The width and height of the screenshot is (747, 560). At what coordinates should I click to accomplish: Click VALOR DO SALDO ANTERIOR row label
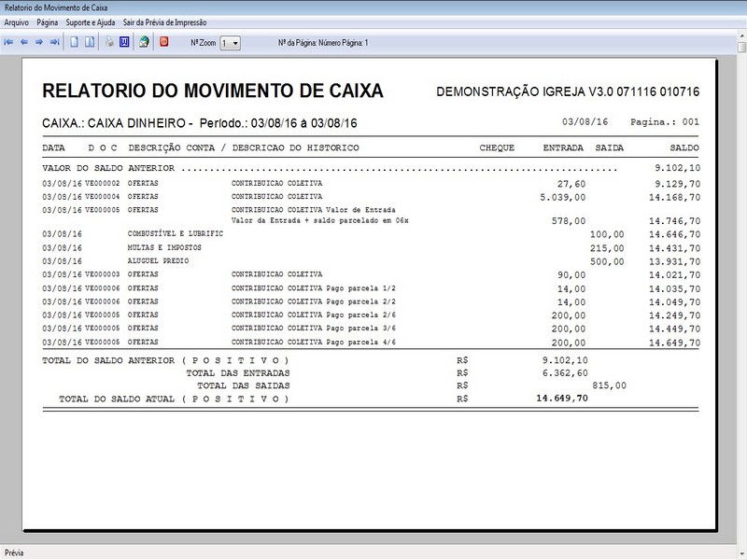[108, 168]
